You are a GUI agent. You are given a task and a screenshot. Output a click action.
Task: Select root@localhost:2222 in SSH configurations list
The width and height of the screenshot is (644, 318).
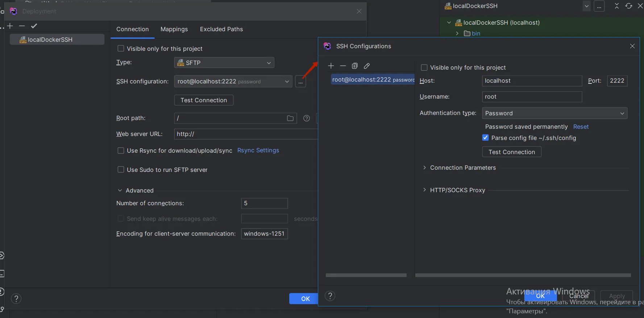click(x=373, y=80)
